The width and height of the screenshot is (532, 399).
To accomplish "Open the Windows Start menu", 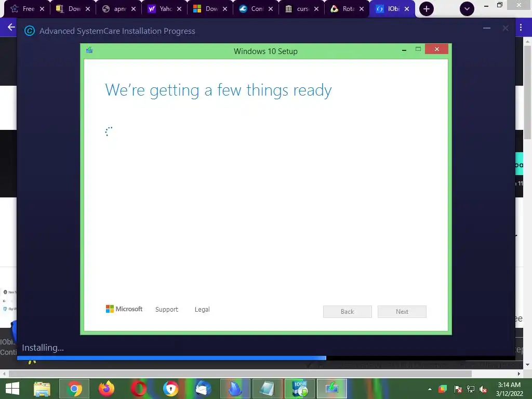I will point(12,389).
